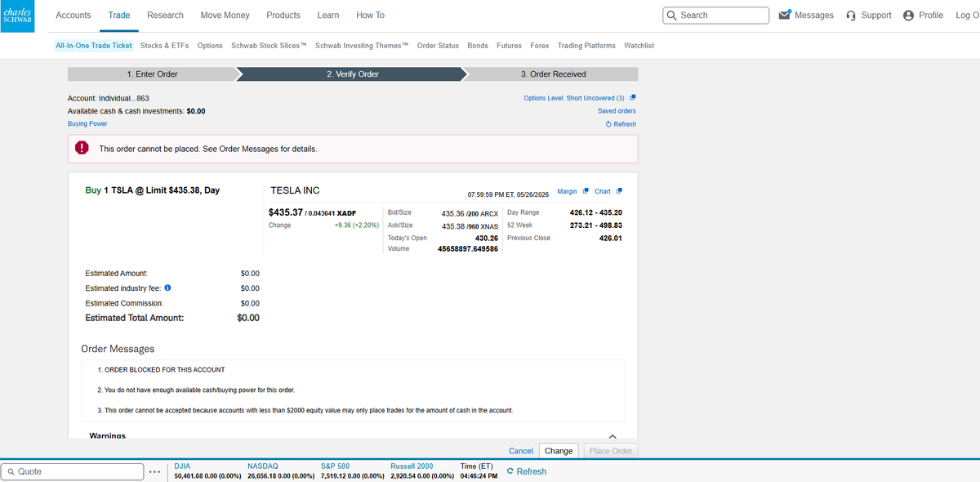Open the Learn menu
Screen dimensions: 980x482
point(328,16)
